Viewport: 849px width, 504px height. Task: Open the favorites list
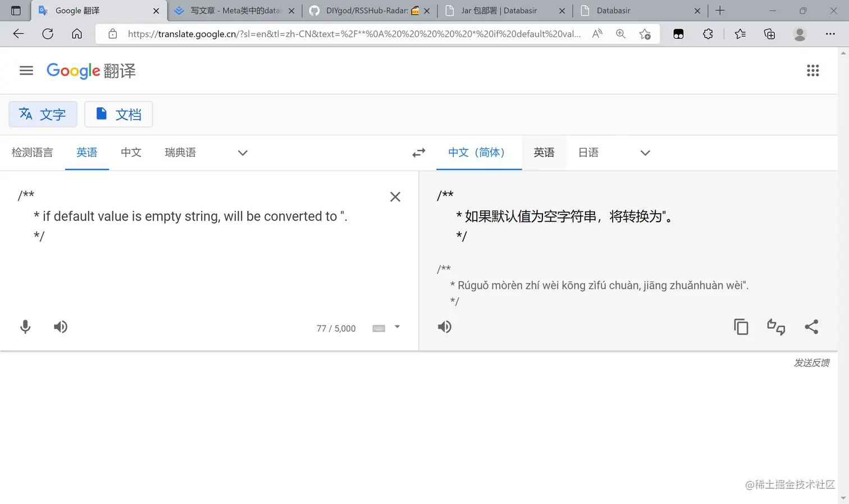pos(740,34)
